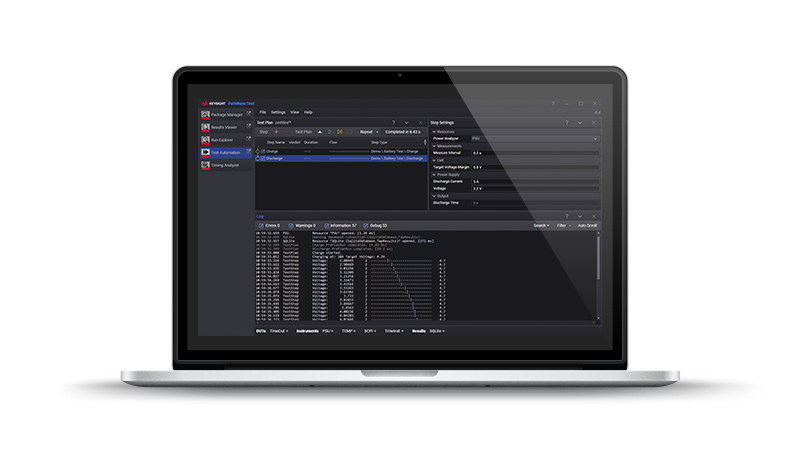Click the Auto Scroll button in Log

click(588, 225)
